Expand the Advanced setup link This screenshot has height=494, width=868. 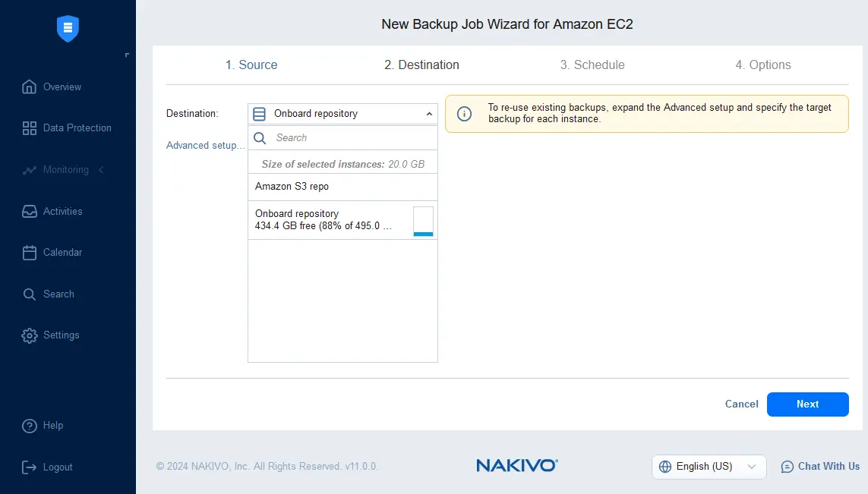[x=205, y=146]
